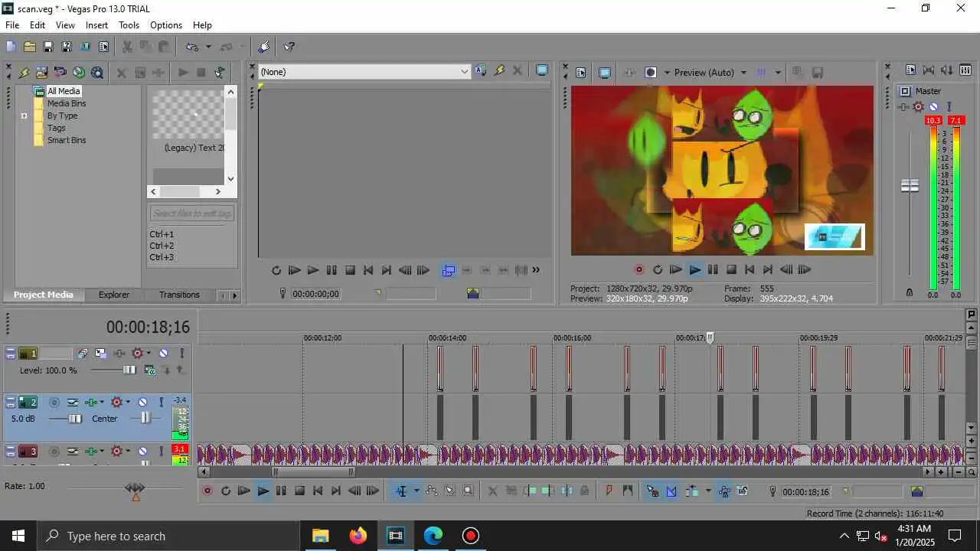This screenshot has height=551, width=980.
Task: Open the Options menu
Action: (166, 25)
